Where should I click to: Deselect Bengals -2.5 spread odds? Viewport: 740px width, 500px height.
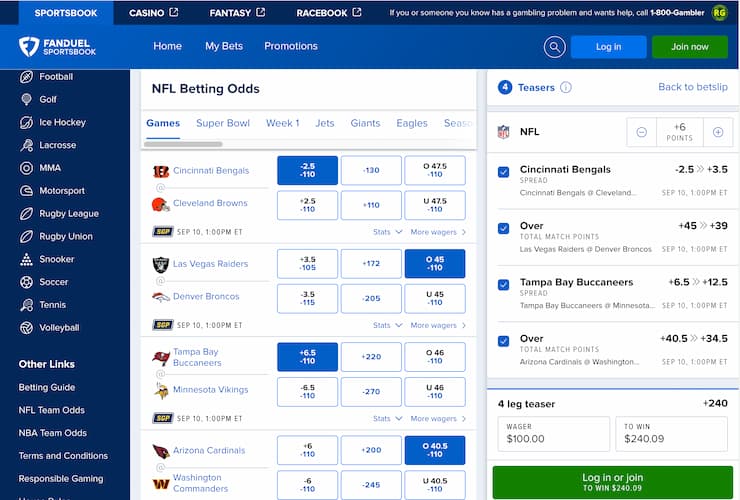pyautogui.click(x=307, y=170)
